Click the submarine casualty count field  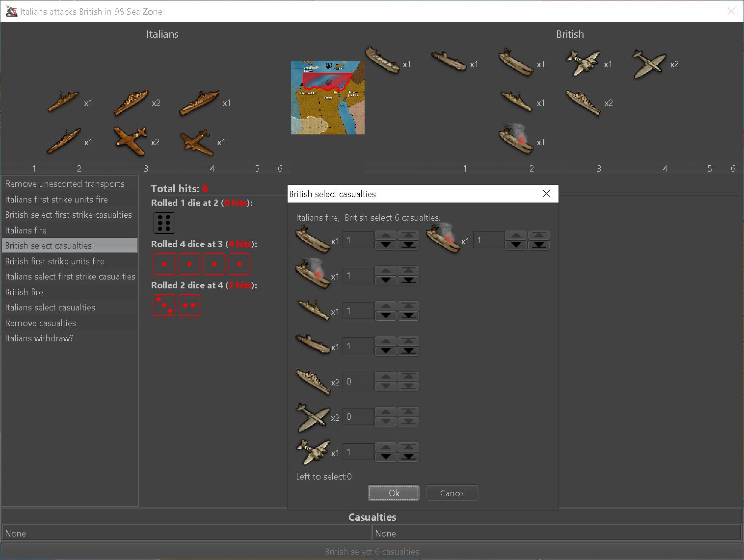click(358, 346)
